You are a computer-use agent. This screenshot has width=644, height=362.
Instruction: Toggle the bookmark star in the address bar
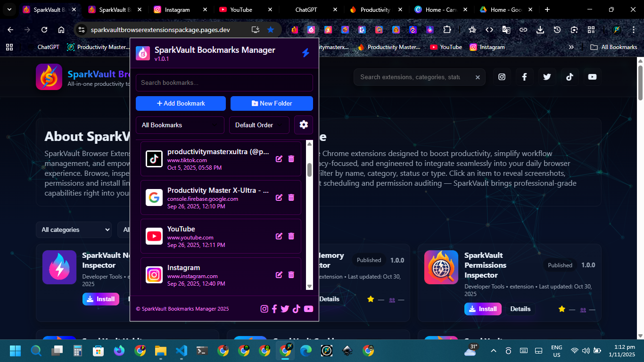coord(271,30)
